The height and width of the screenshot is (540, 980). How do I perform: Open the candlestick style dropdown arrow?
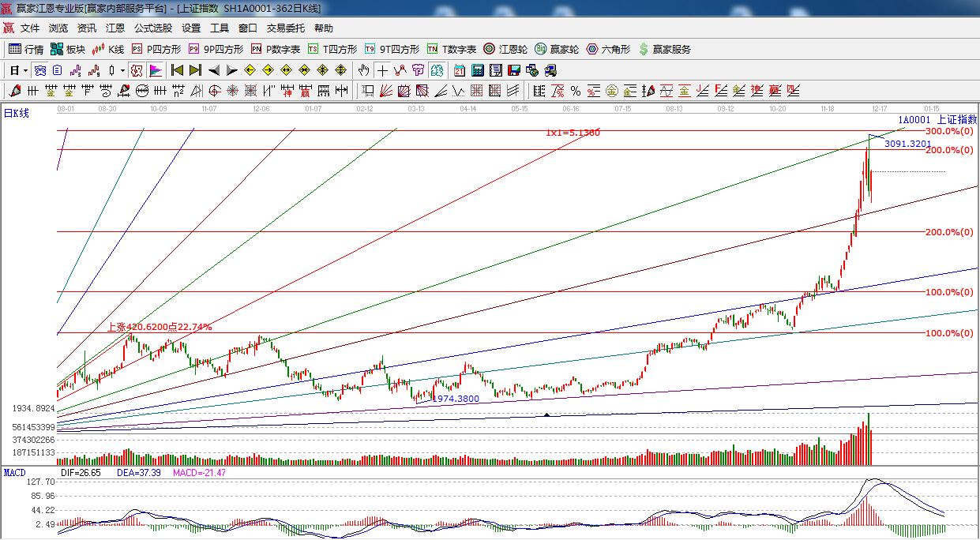(x=122, y=70)
